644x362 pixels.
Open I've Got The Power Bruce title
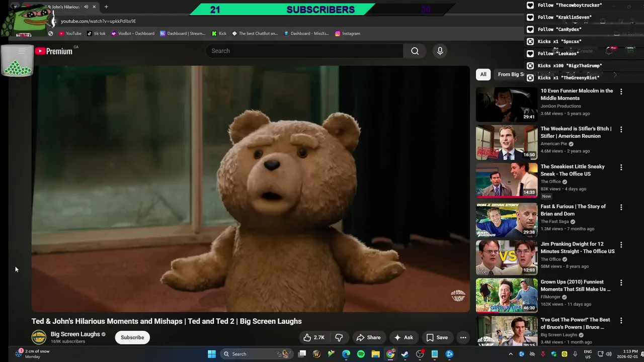point(575,323)
